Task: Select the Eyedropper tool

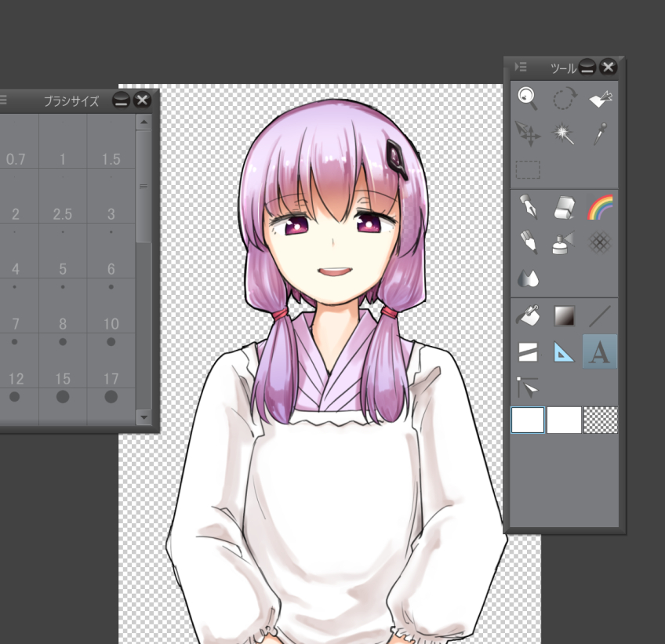Action: coord(598,133)
